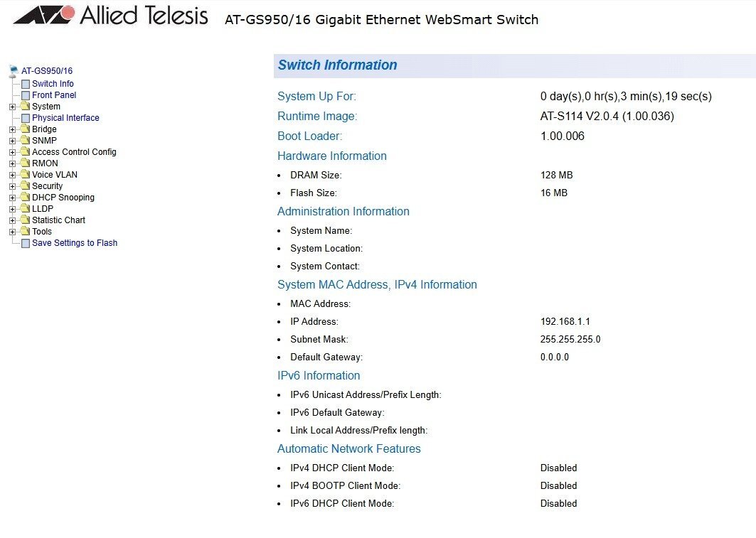Open the Physical Interface link
The width and height of the screenshot is (756, 538).
point(65,118)
